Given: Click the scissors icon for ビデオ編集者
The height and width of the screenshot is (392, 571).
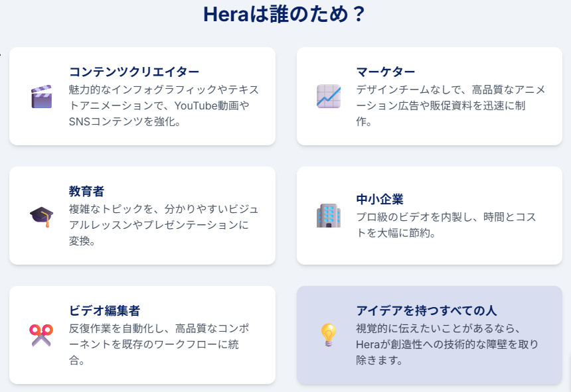Looking at the screenshot, I should click(x=41, y=335).
